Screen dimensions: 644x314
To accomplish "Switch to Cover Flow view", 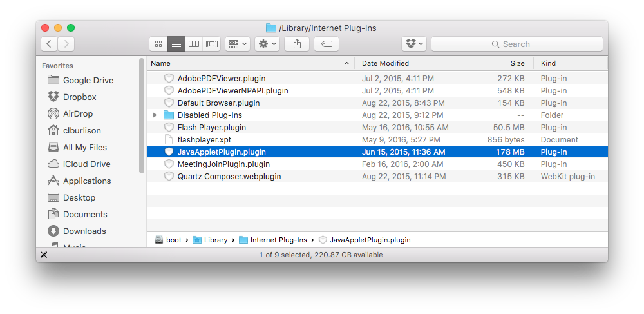I will [x=212, y=44].
